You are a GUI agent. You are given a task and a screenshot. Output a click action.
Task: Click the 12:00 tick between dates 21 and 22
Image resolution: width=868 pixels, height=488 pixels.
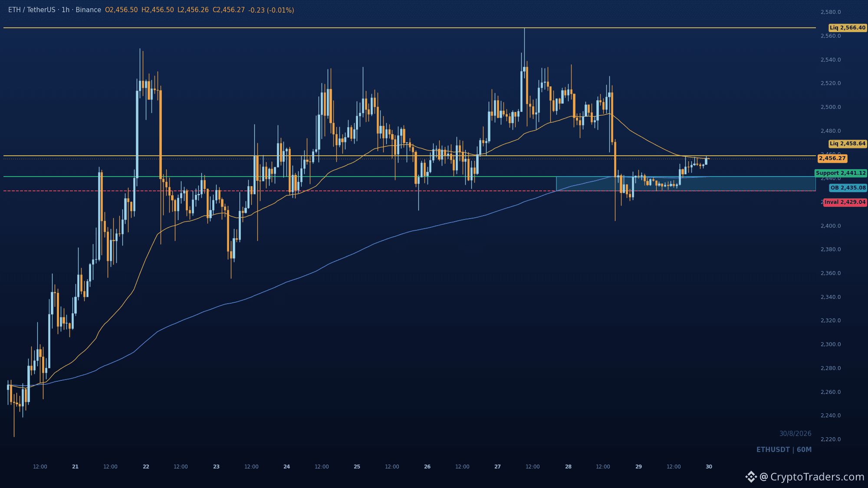[x=110, y=467]
